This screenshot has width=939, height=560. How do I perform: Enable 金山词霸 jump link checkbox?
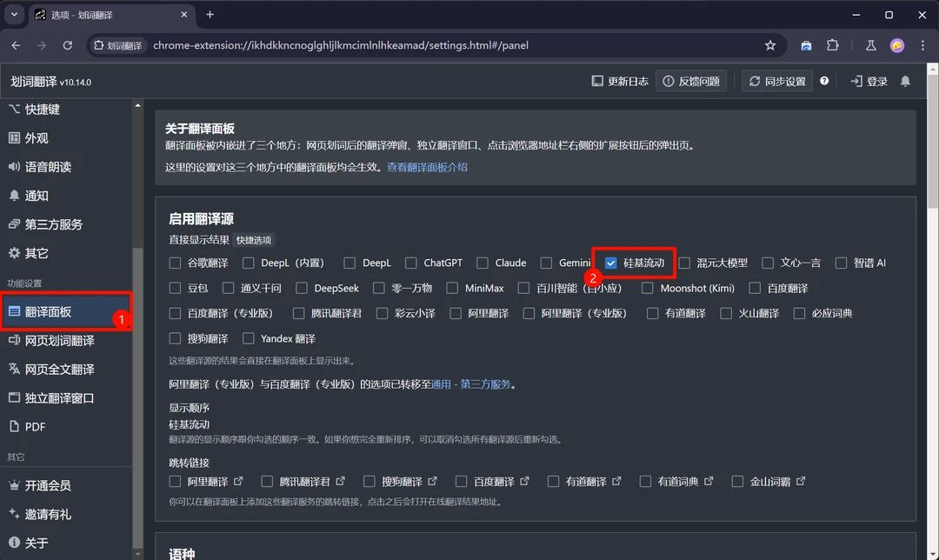click(738, 482)
